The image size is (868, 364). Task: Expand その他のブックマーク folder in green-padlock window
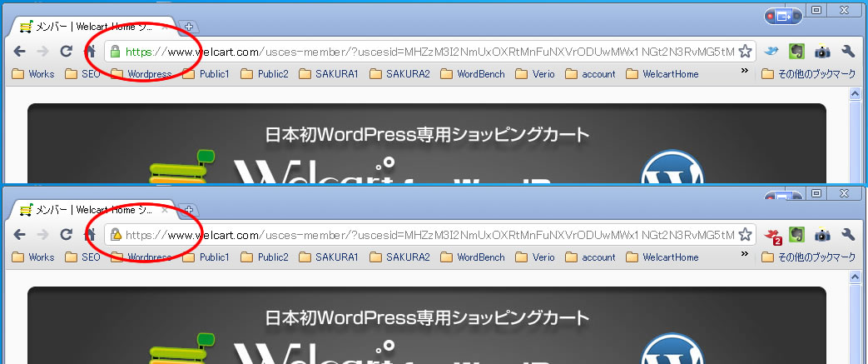[809, 73]
